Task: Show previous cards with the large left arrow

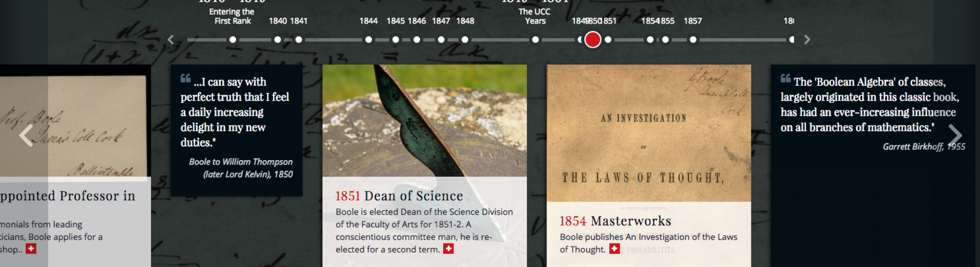Action: click(26, 135)
